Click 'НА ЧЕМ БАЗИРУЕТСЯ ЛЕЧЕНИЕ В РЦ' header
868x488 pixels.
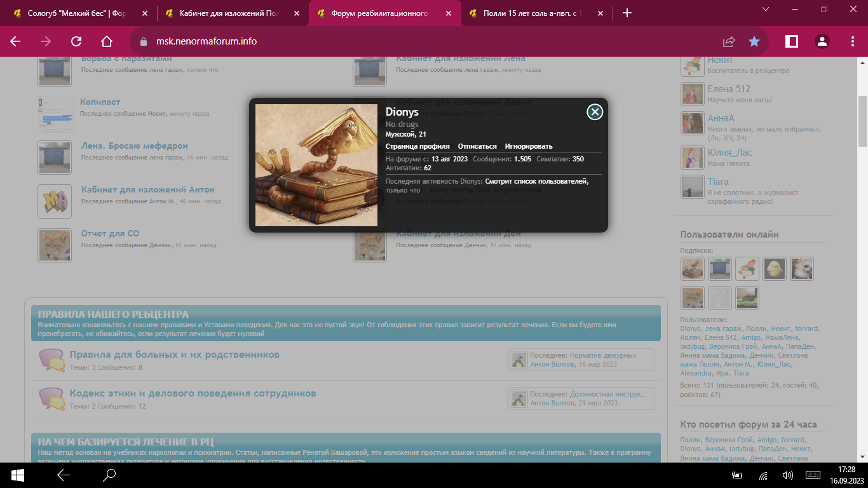[x=126, y=442]
